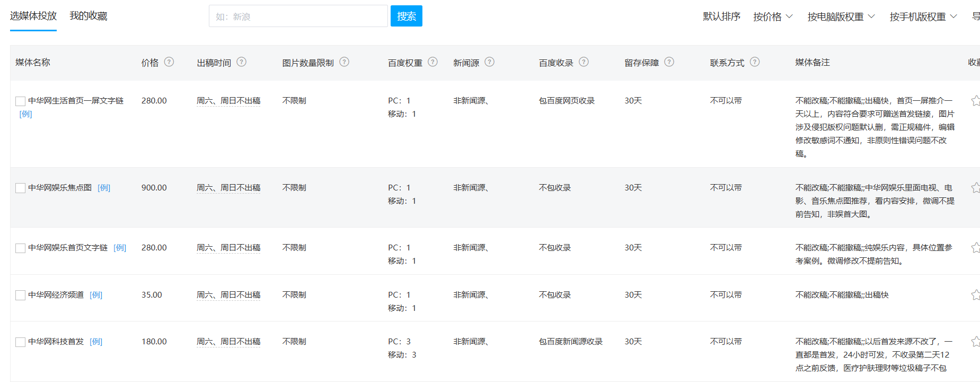Expand the 按手机版权重 sort dropdown
The width and height of the screenshot is (980, 382).
pos(924,16)
